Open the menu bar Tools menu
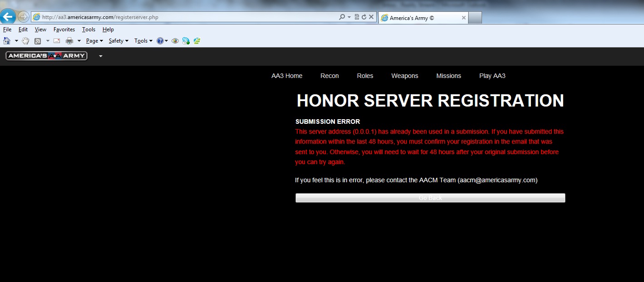Screen dimensions: 644x282 (88, 29)
